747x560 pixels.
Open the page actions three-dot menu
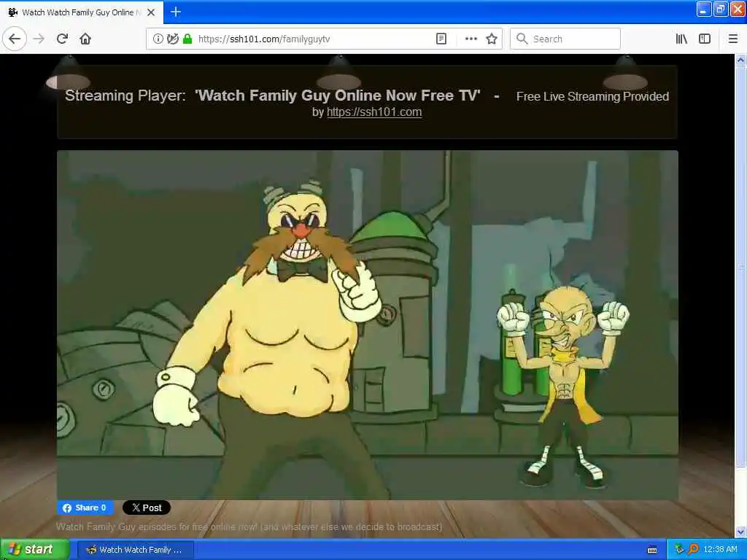coord(471,39)
